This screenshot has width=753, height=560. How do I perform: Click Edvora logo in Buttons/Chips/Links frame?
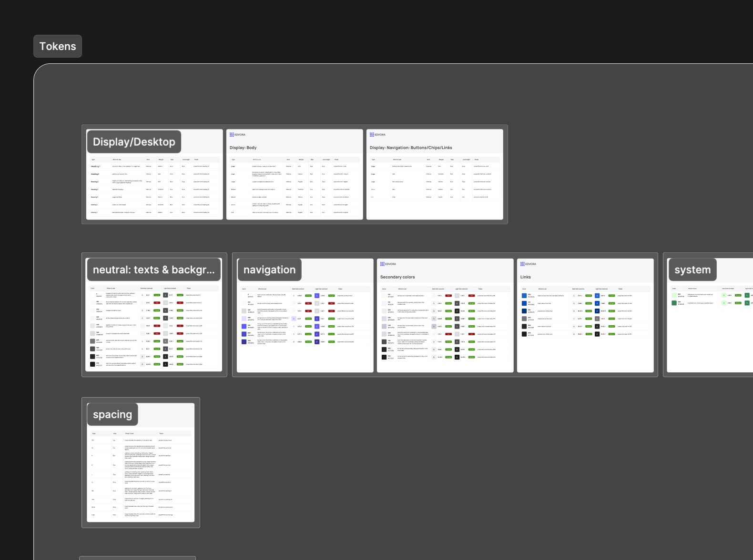[377, 135]
